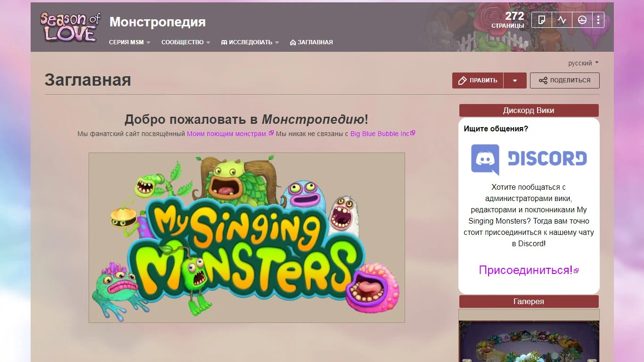
Task: Click the Season of Love wiki logo
Action: coord(70,27)
